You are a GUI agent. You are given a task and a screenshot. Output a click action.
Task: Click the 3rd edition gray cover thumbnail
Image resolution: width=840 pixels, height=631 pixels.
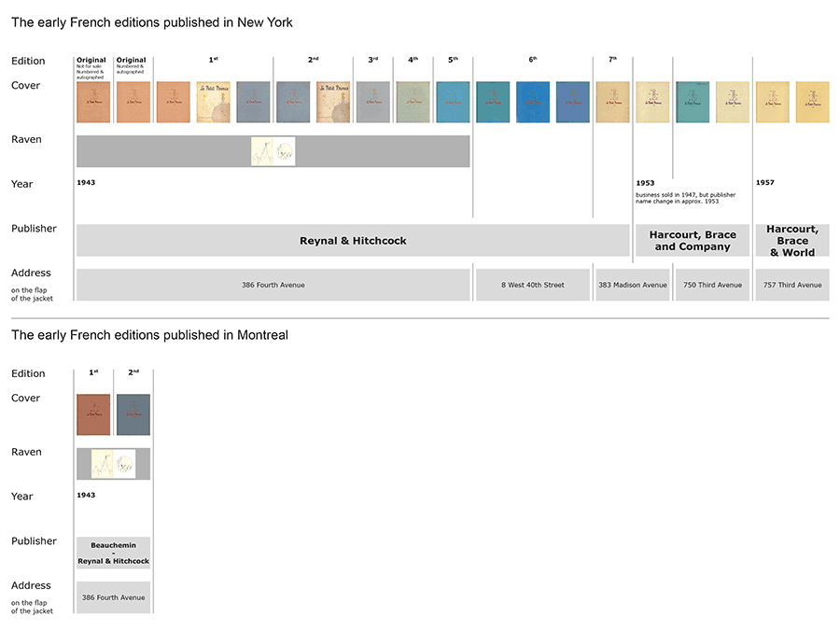(372, 102)
